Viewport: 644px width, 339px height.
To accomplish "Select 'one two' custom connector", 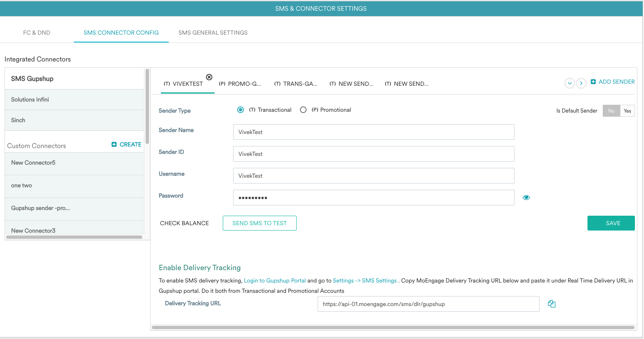I will point(74,186).
